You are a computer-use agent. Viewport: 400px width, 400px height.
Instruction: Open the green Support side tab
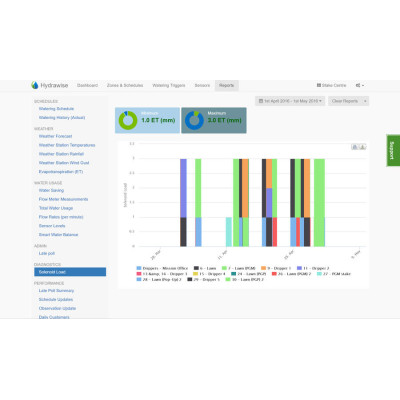(393, 150)
